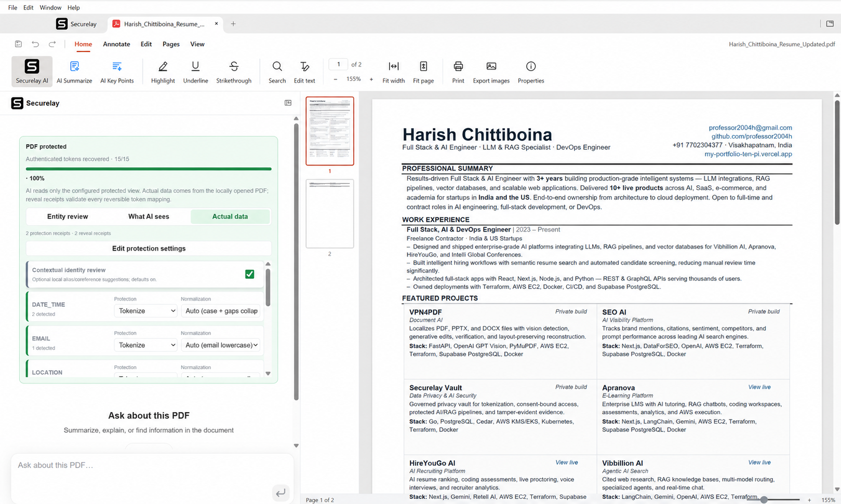Select the page 2 thumbnail

(x=329, y=214)
